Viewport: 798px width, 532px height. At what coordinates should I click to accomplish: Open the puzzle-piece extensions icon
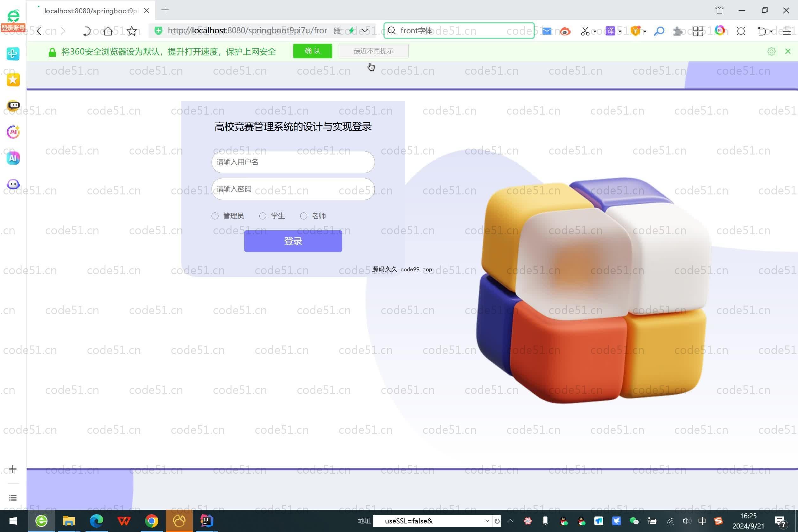678,31
